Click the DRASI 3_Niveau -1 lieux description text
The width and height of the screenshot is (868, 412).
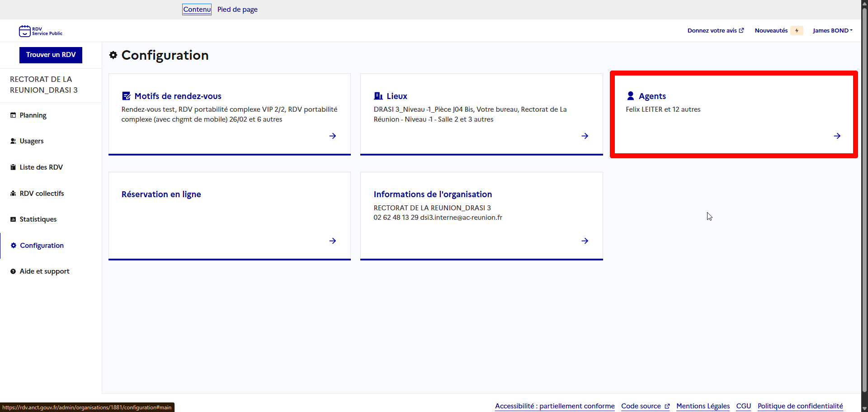click(470, 114)
